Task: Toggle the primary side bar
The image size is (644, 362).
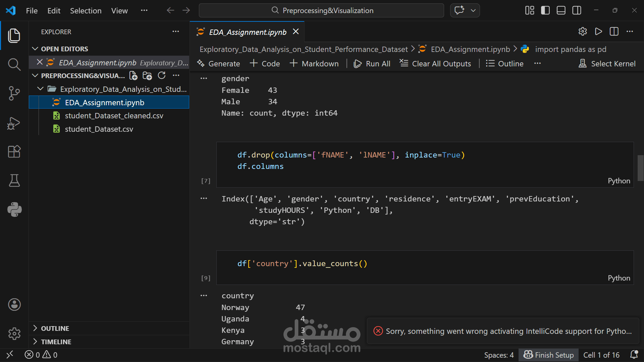Action: [x=545, y=10]
